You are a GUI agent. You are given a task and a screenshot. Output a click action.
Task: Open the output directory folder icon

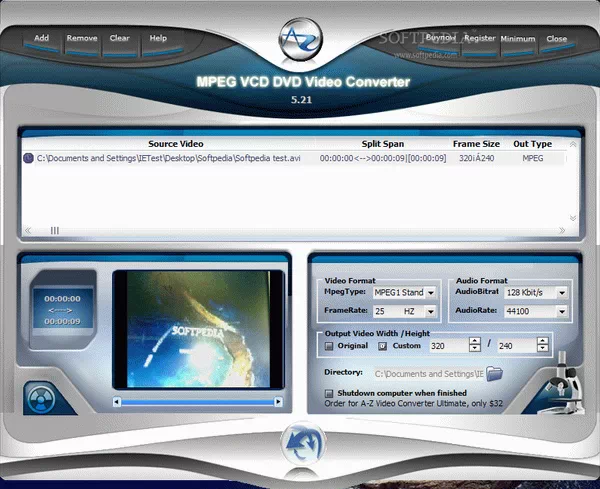[494, 374]
